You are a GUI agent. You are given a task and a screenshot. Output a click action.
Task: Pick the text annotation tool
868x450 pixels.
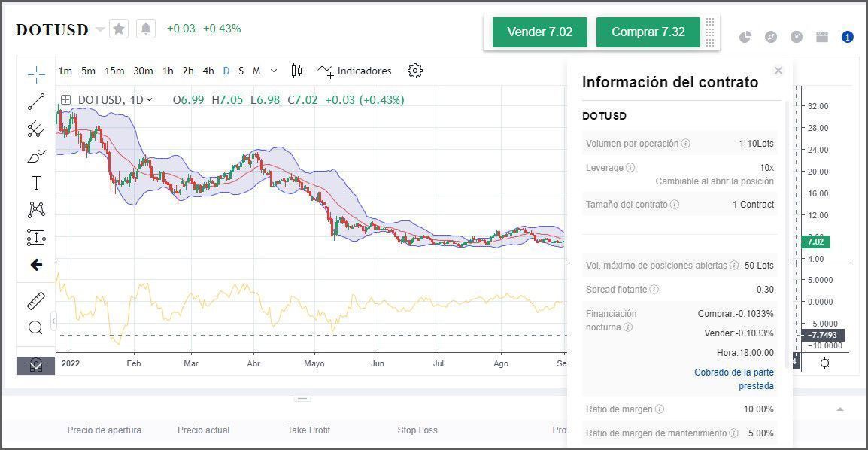(x=36, y=183)
